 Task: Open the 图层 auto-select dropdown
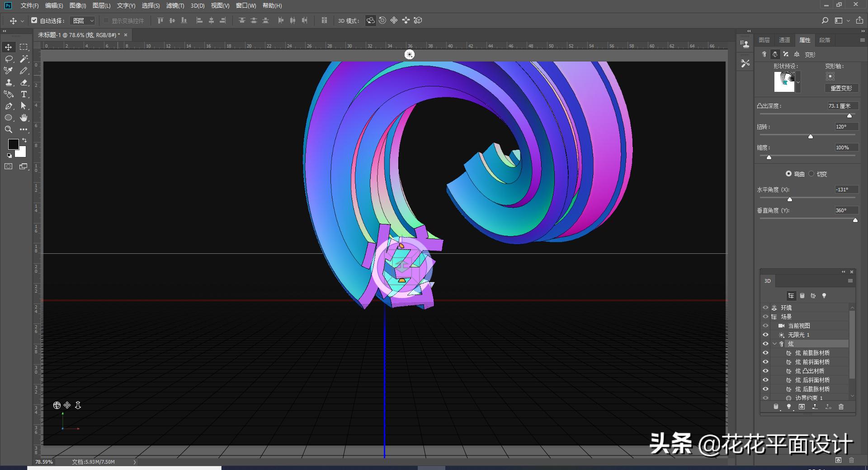pos(84,21)
